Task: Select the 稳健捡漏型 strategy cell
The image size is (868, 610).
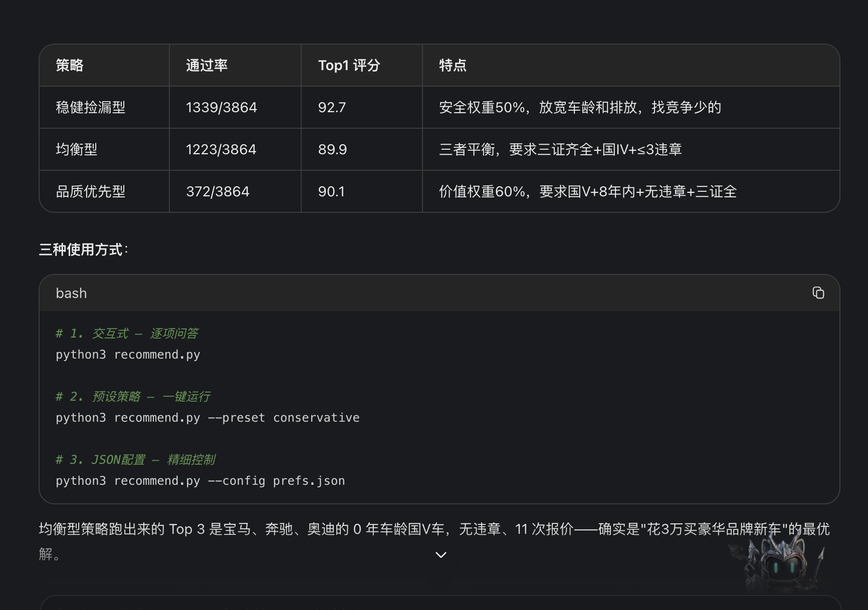Action: tap(90, 107)
